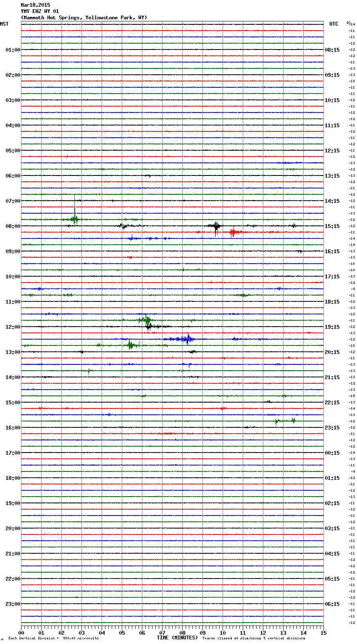Viewport: 357px width, 644px height.
Task: Click the MST time label '08:00'
Action: [x=13, y=226]
